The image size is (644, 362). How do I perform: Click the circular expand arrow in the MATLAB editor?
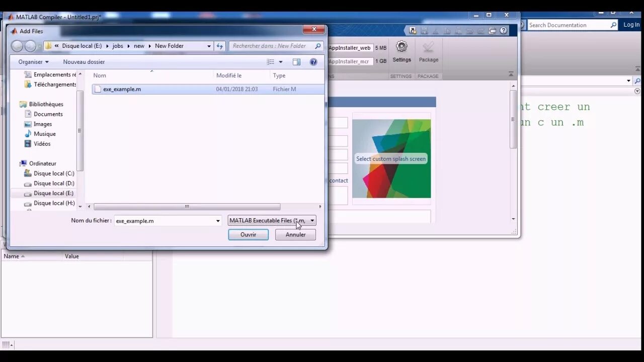pyautogui.click(x=637, y=91)
